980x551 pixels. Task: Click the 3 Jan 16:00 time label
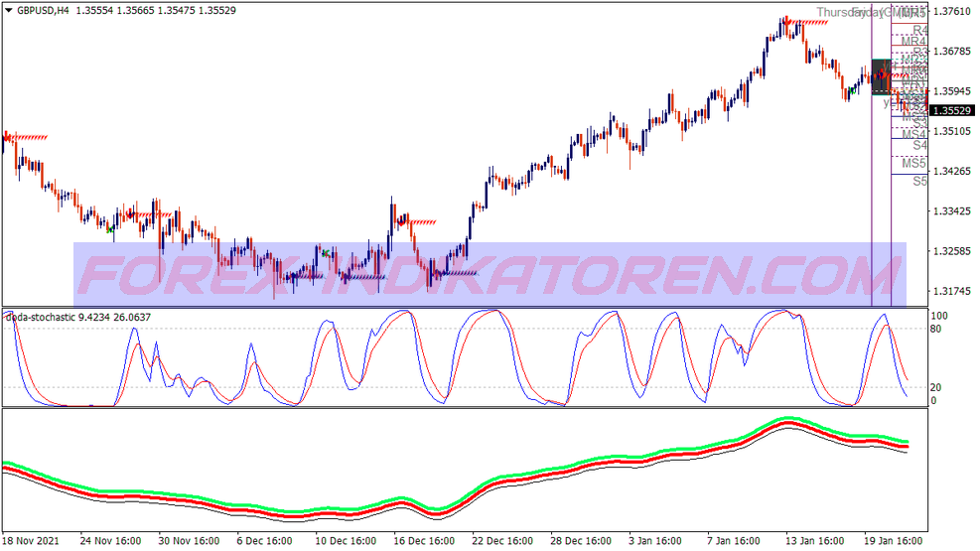click(656, 541)
